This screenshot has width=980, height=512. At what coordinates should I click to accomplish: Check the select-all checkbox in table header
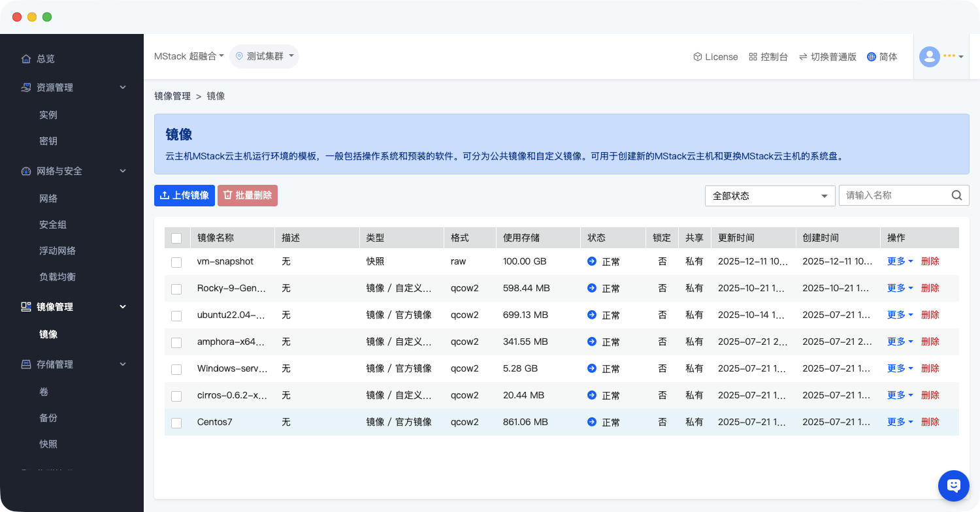click(x=176, y=238)
